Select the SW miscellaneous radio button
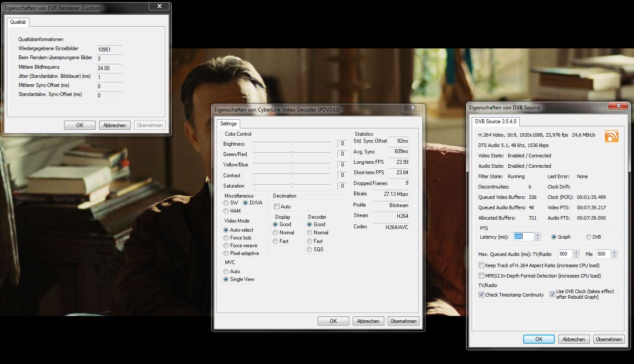Screen dimensions: 634x364 point(226,203)
